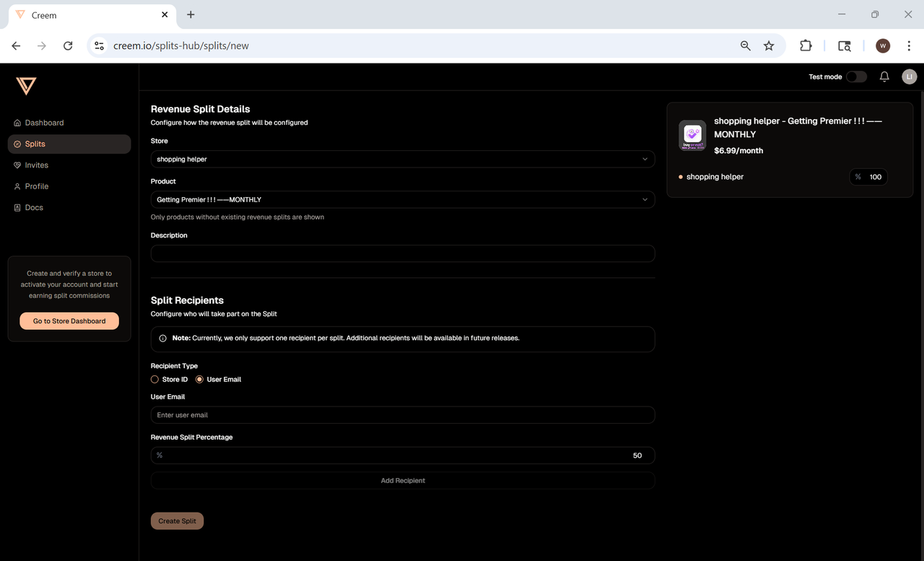Go back using the browser back arrow
This screenshot has width=924, height=561.
(x=17, y=45)
